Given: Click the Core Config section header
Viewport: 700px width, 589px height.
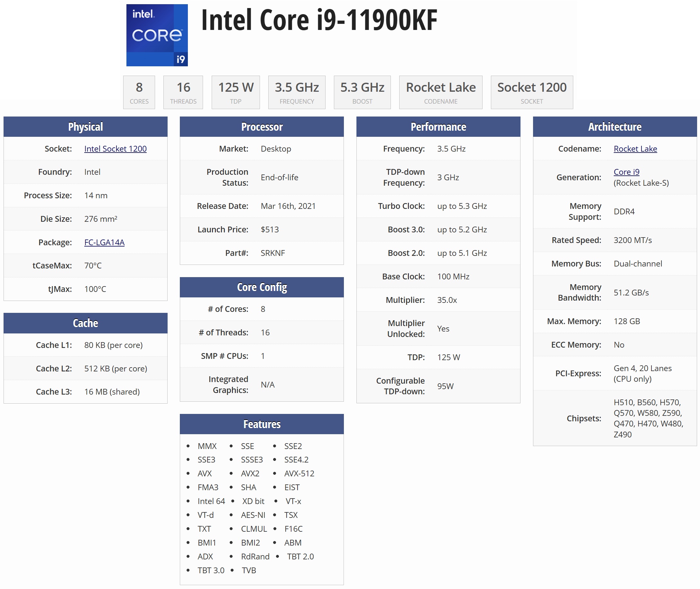Looking at the screenshot, I should click(x=262, y=287).
